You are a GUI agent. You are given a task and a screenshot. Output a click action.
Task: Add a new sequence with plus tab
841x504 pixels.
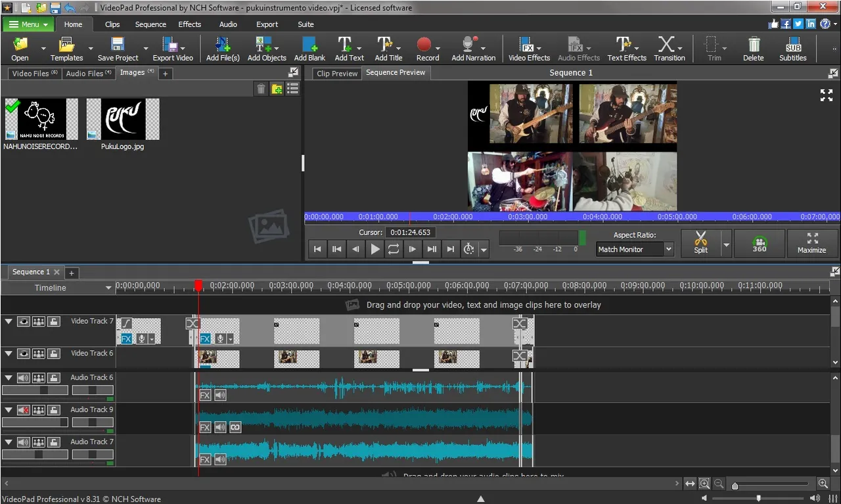coord(72,273)
